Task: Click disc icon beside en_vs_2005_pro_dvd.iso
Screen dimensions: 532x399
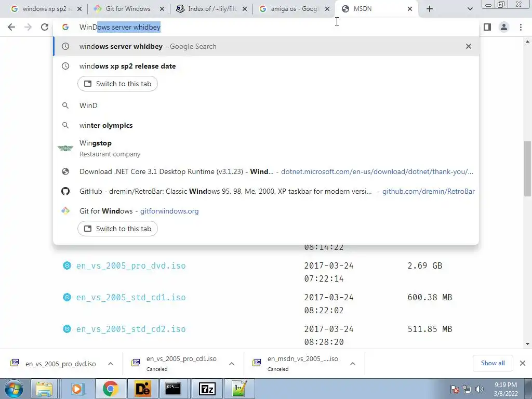Action: click(x=67, y=265)
